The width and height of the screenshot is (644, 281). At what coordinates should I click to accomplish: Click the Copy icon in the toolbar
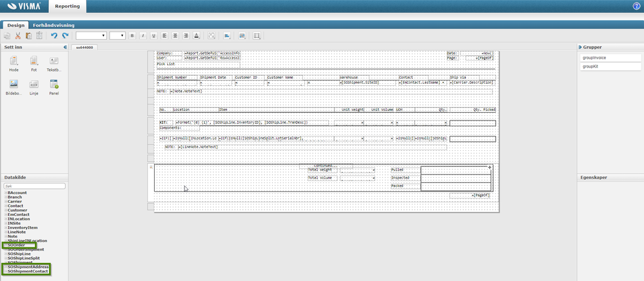[7, 35]
